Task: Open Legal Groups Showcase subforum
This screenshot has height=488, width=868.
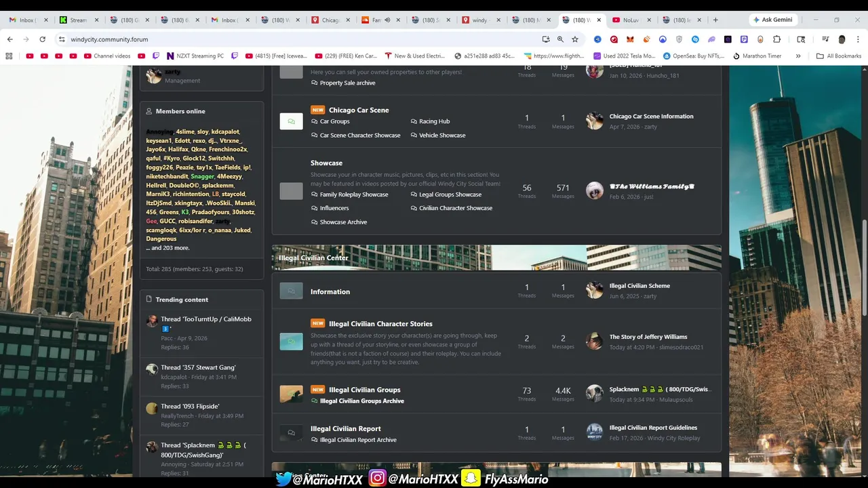Action: 450,195
